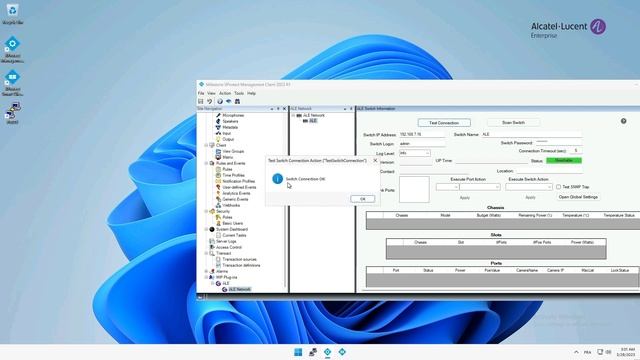Open the Recycle Bin desktop icon
Screen dimensions: 640x360
12,14
